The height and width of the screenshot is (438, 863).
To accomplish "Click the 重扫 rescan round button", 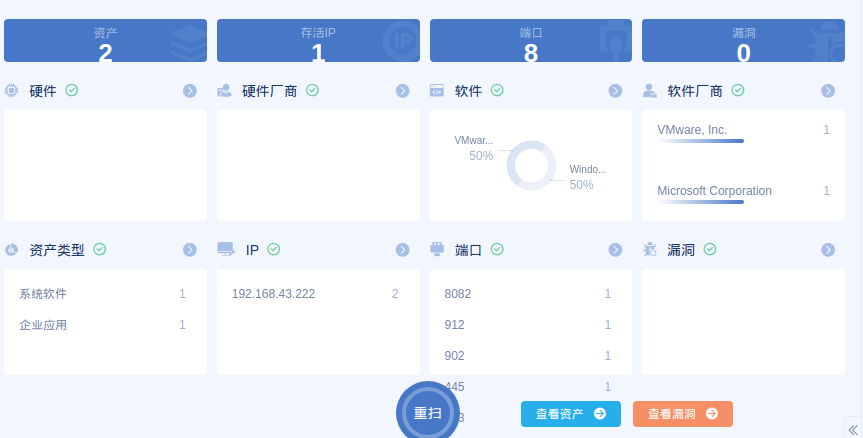I will (428, 412).
